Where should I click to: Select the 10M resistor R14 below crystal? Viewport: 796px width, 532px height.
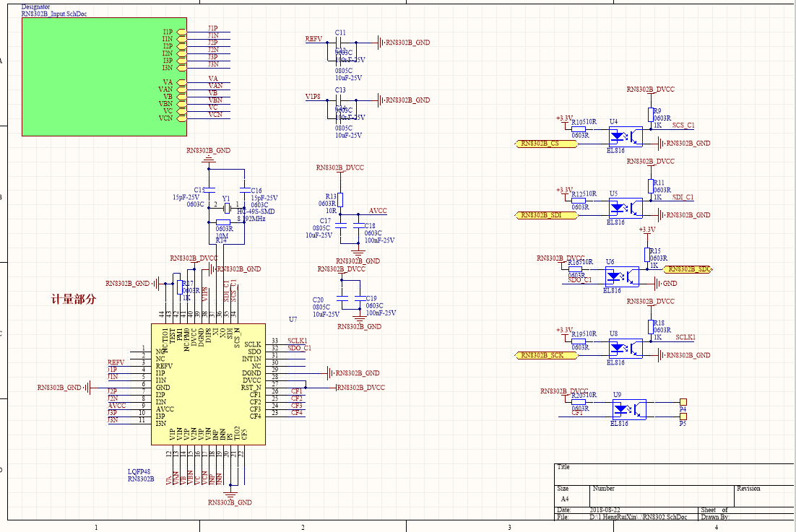click(x=223, y=222)
